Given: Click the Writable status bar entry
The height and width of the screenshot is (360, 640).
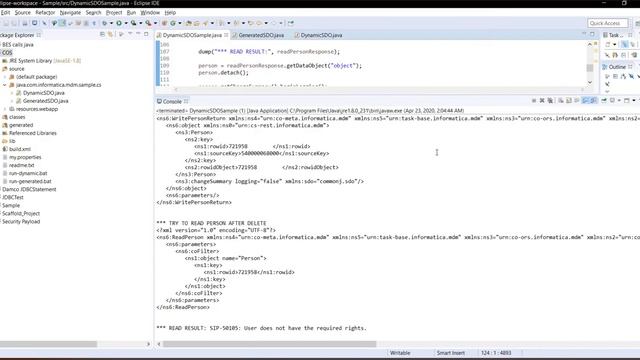Looking at the screenshot, I should point(400,353).
